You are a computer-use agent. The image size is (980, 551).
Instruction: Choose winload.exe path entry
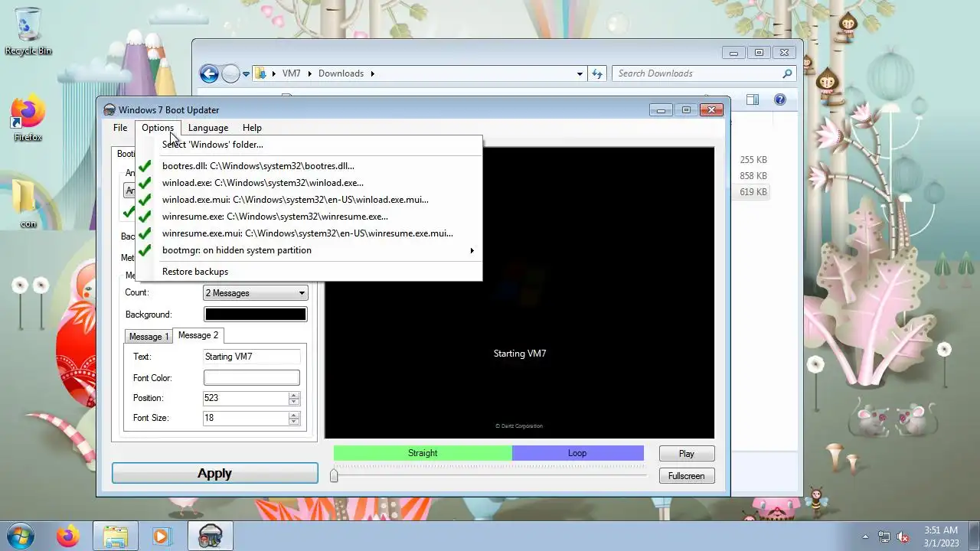tap(309, 183)
